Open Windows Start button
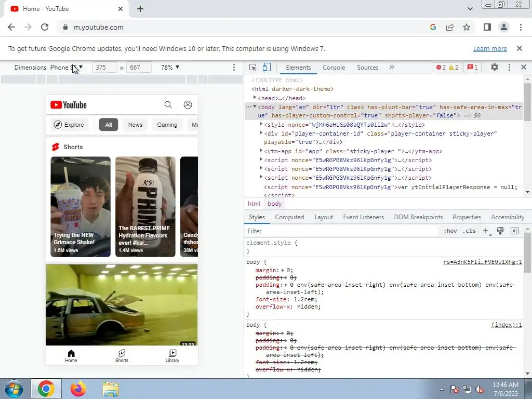The width and height of the screenshot is (532, 399). click(x=14, y=389)
